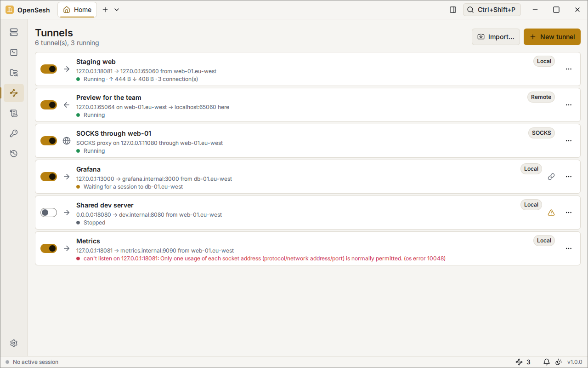This screenshot has height=368, width=588.
Task: Switch off the SOCKS through web-01 tunnel
Action: click(49, 141)
